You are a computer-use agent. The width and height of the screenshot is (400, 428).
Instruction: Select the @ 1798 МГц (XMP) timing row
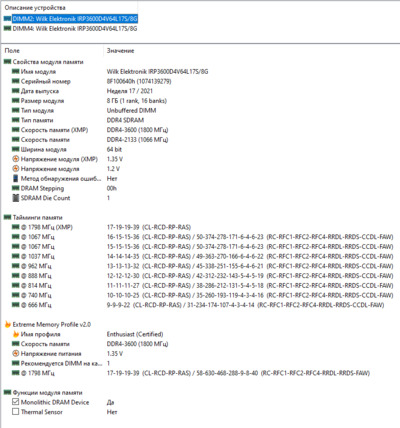[200, 227]
